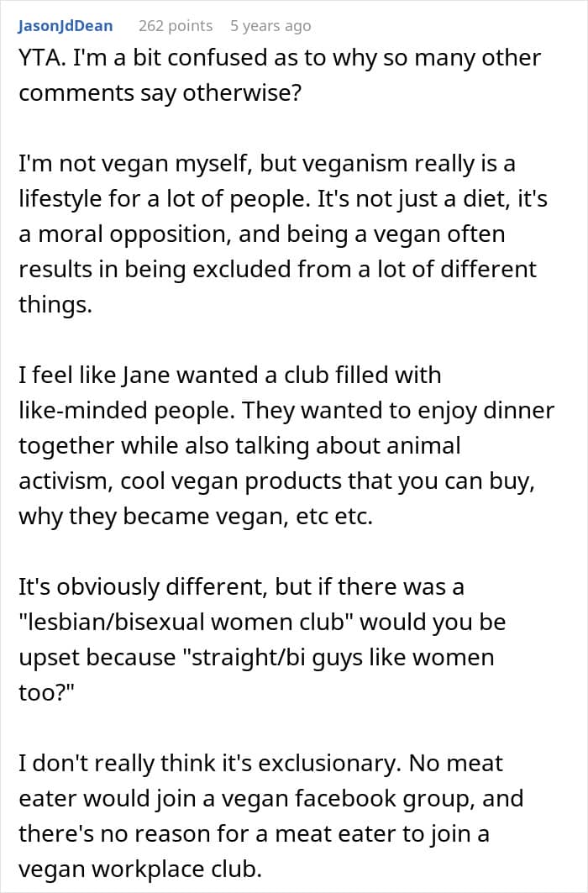The height and width of the screenshot is (893, 588).
Task: Click the '5 years ago' timestamp
Action: point(270,26)
